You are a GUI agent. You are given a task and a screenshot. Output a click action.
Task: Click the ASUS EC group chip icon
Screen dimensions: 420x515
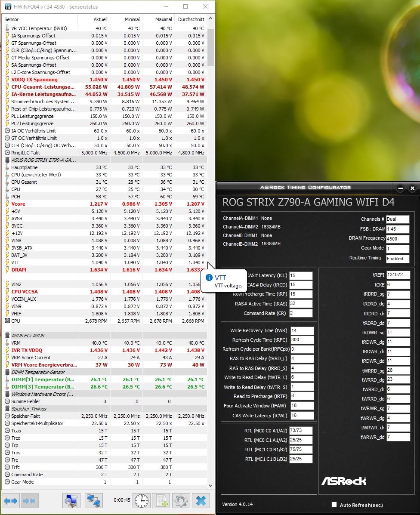[x=7, y=335]
